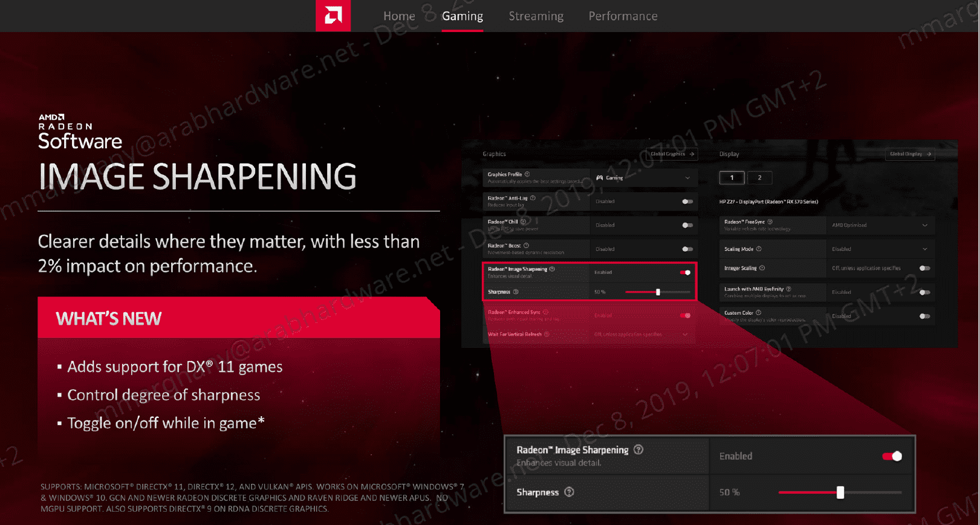
Task: Click the enlarged '50 %' sharpness value
Action: click(x=729, y=492)
